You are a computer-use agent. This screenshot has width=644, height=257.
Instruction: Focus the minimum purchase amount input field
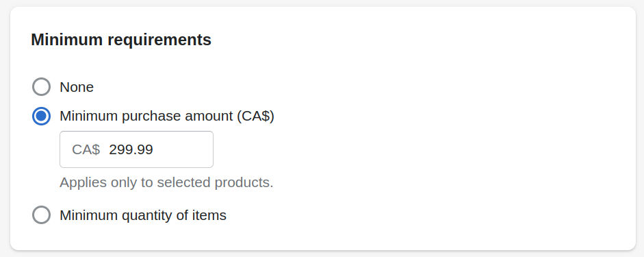tap(136, 149)
